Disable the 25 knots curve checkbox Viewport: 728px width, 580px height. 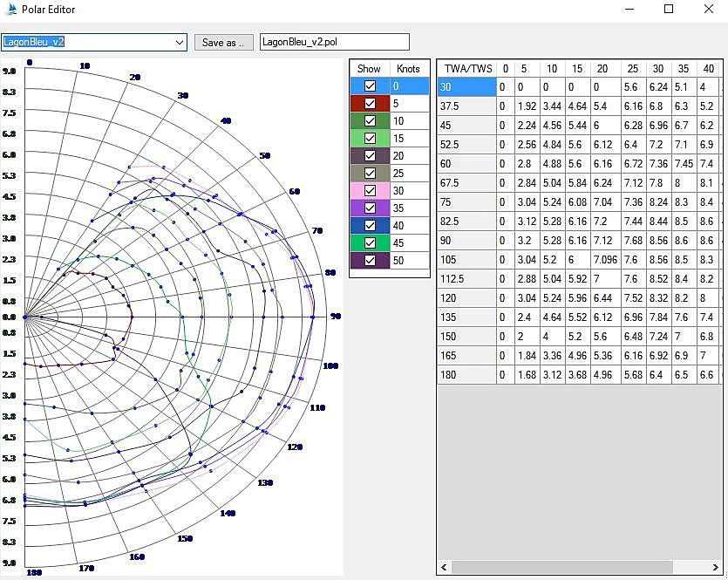coord(370,173)
